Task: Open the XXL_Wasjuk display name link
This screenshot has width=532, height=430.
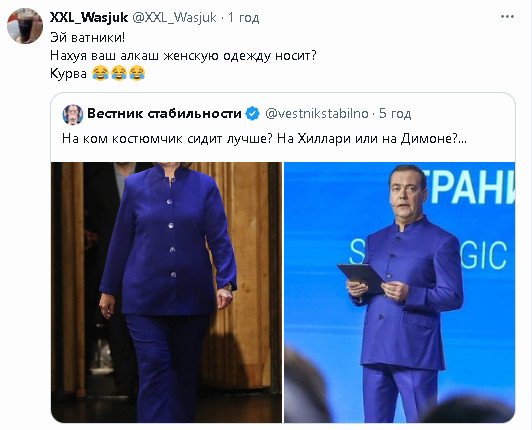Action: [x=89, y=17]
